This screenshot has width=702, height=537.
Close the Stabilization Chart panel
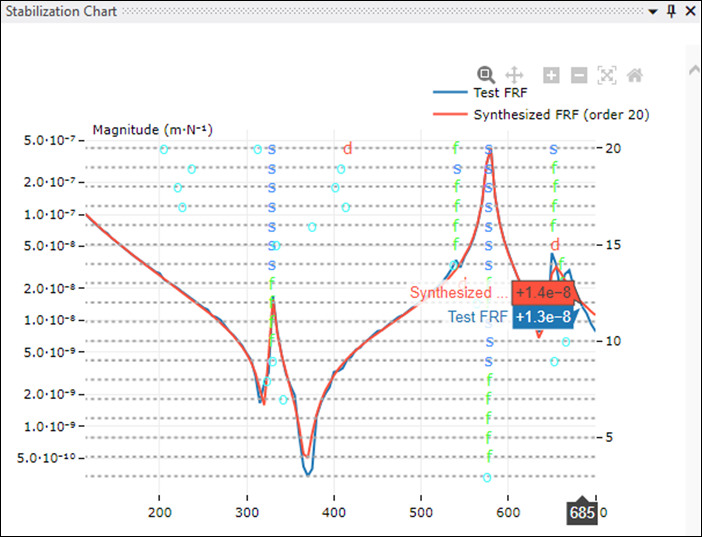click(x=690, y=11)
